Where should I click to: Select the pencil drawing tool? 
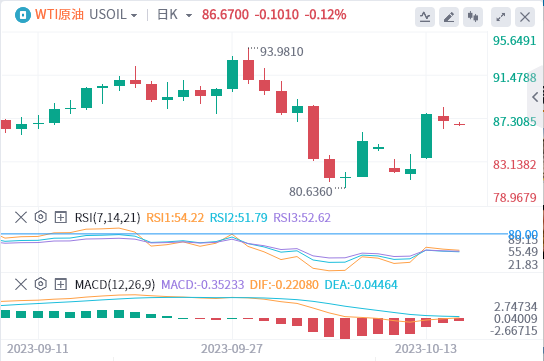[x=449, y=17]
